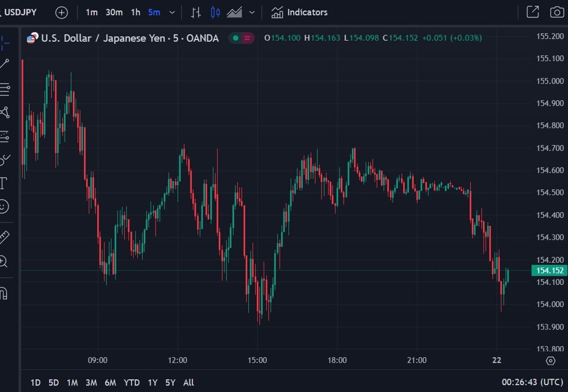Switch chart to candles style
The width and height of the screenshot is (568, 392).
tap(215, 12)
